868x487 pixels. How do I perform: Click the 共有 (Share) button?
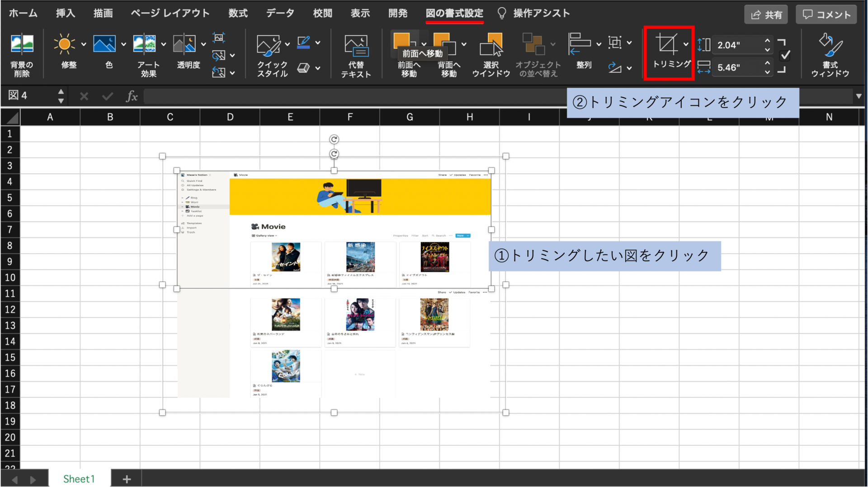766,14
